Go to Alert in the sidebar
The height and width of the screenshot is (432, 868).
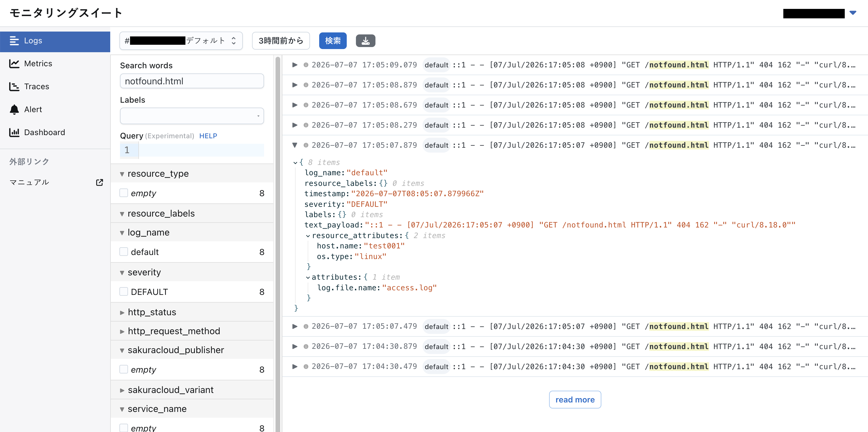pyautogui.click(x=55, y=109)
